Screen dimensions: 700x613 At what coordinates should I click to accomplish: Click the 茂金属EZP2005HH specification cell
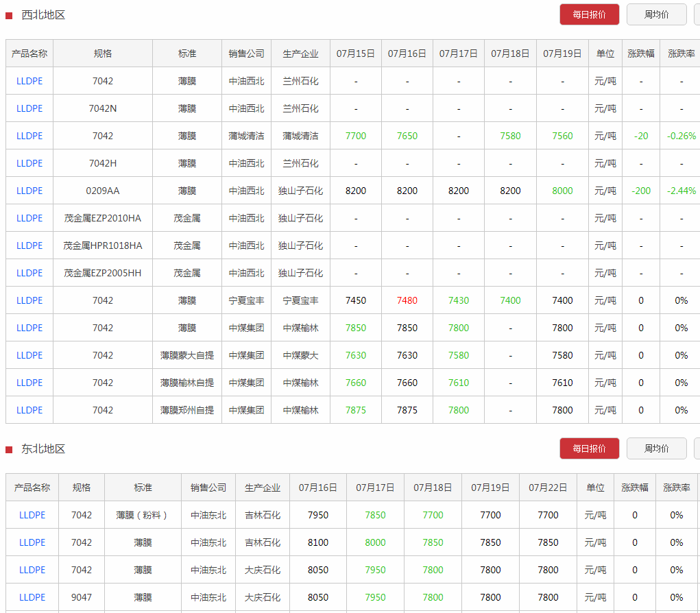pyautogui.click(x=103, y=273)
